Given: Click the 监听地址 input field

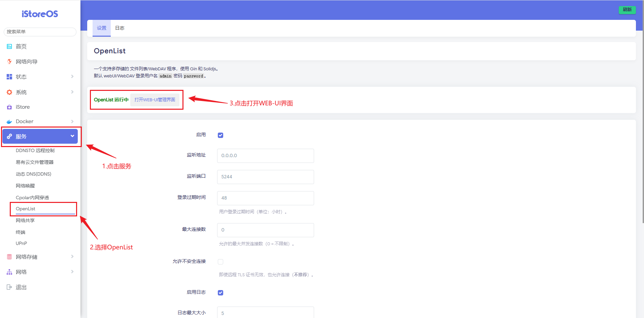Looking at the screenshot, I should (266, 156).
